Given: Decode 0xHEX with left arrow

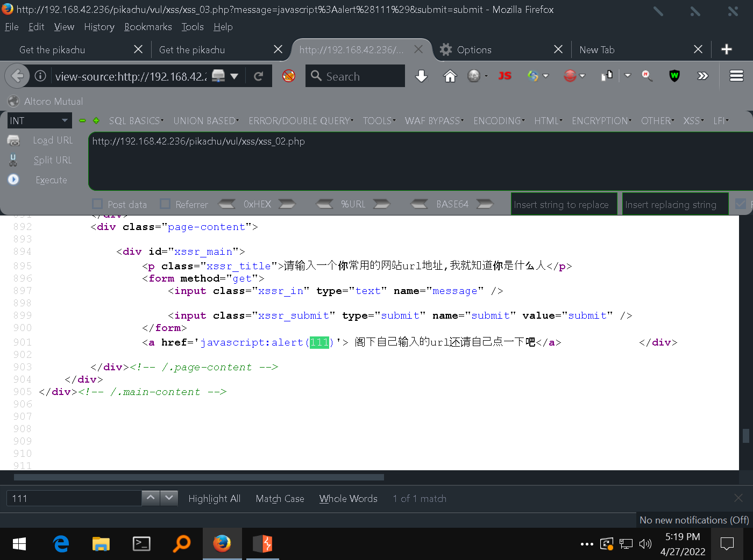Looking at the screenshot, I should click(226, 204).
